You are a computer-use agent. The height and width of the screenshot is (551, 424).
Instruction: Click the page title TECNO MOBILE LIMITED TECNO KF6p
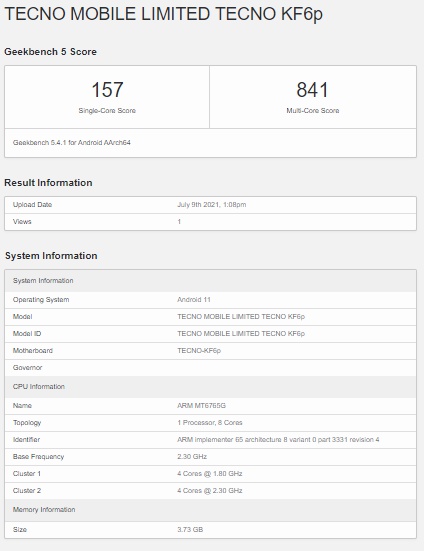[163, 14]
